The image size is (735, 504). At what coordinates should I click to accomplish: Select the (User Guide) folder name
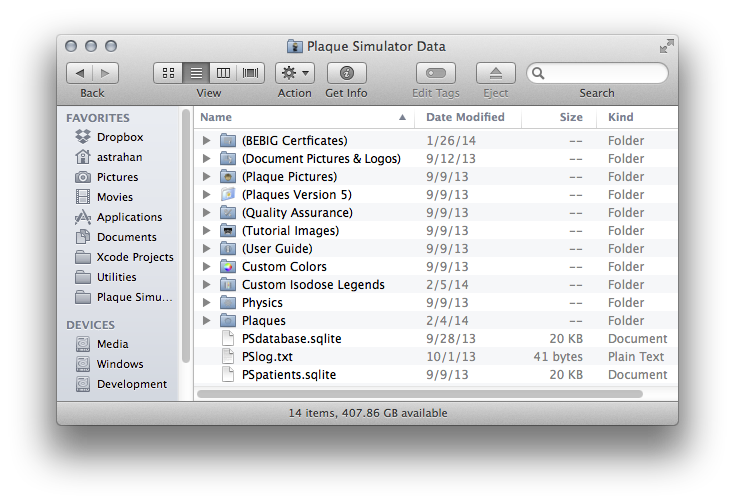tap(277, 248)
